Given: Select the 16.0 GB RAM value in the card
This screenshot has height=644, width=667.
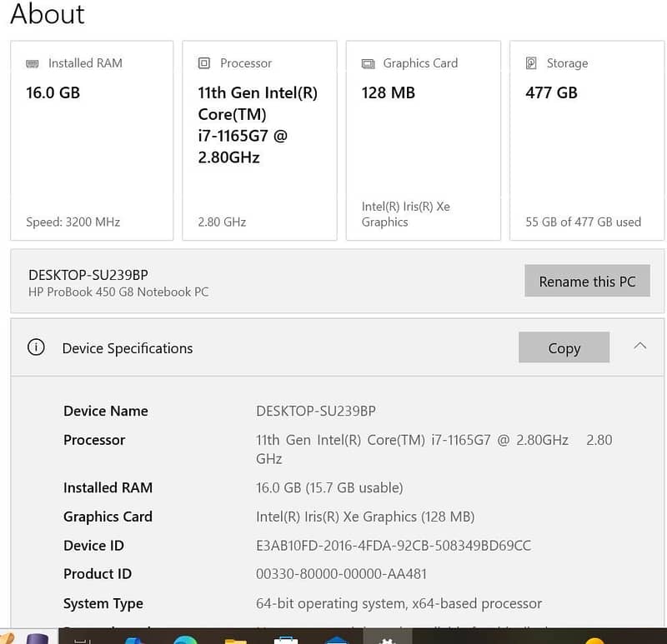Looking at the screenshot, I should (x=53, y=92).
